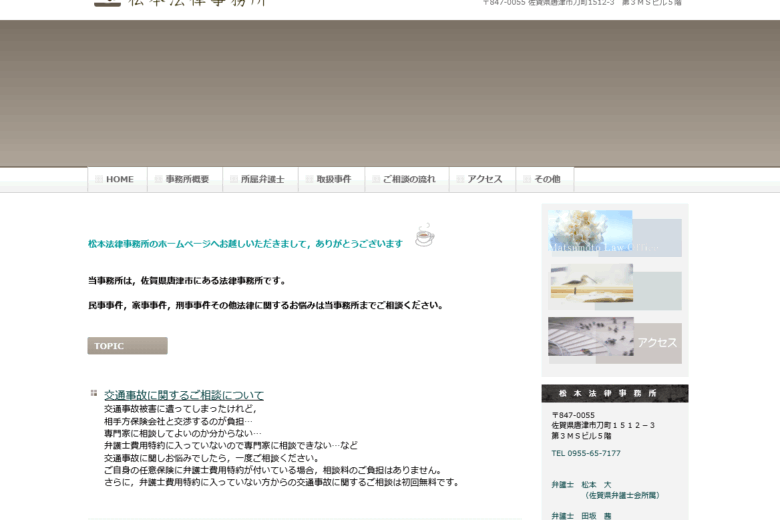Screen dimensions: 780x520
Task: Open the sidebar アクセス banner image
Action: point(614,340)
